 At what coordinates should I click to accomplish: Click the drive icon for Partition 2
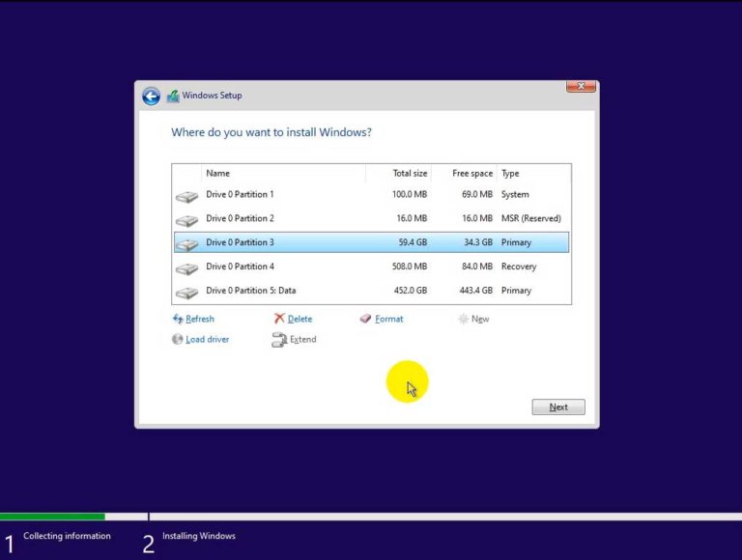186,220
